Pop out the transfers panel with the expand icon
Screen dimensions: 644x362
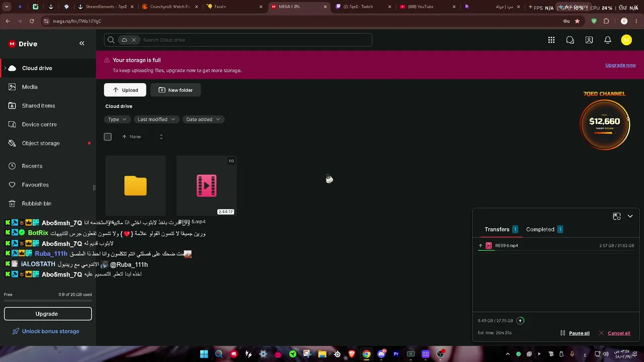(x=617, y=216)
